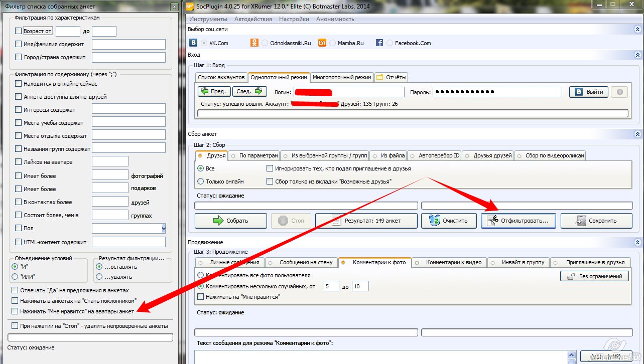Tick the Пол filter checkbox

point(19,228)
